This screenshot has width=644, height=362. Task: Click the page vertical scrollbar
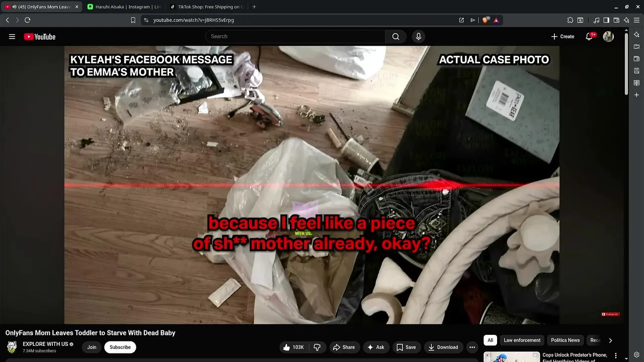tap(626, 63)
